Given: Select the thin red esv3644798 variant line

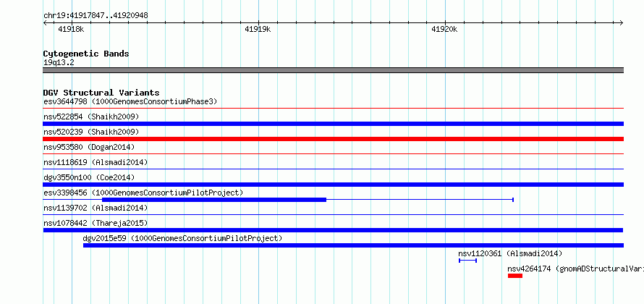Looking at the screenshot, I should coord(333,109).
